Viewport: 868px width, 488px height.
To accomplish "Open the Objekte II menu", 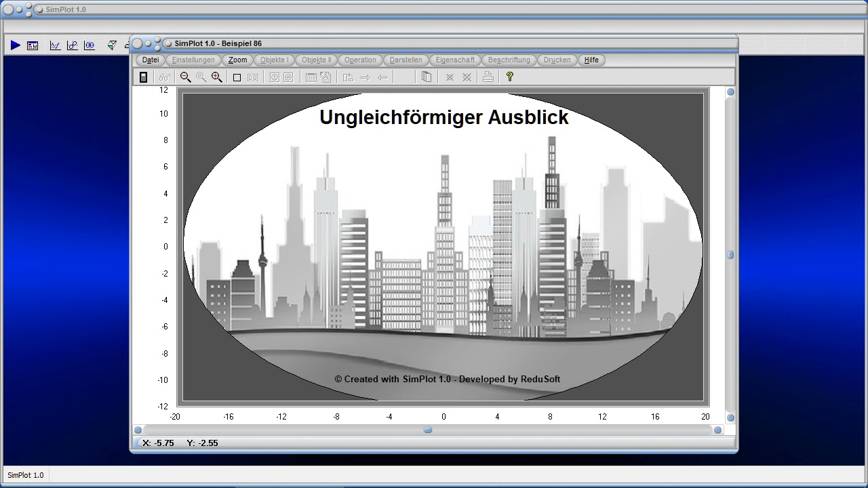I will click(316, 60).
